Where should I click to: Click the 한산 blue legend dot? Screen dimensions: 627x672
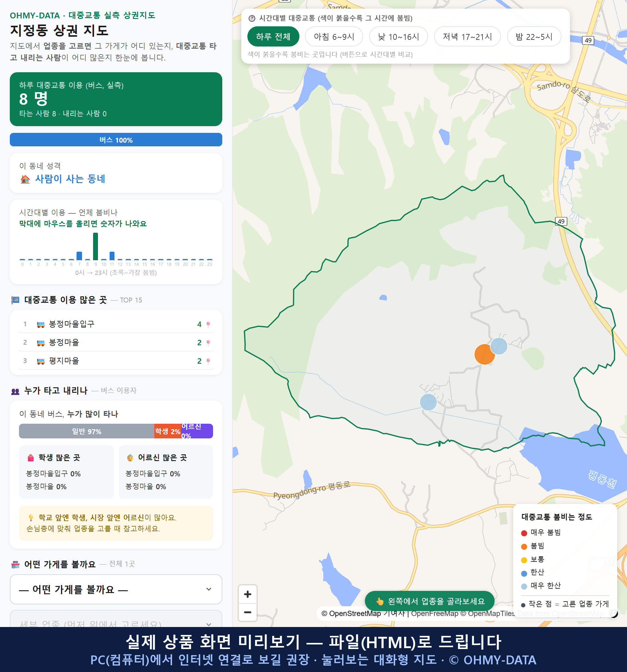pyautogui.click(x=524, y=573)
